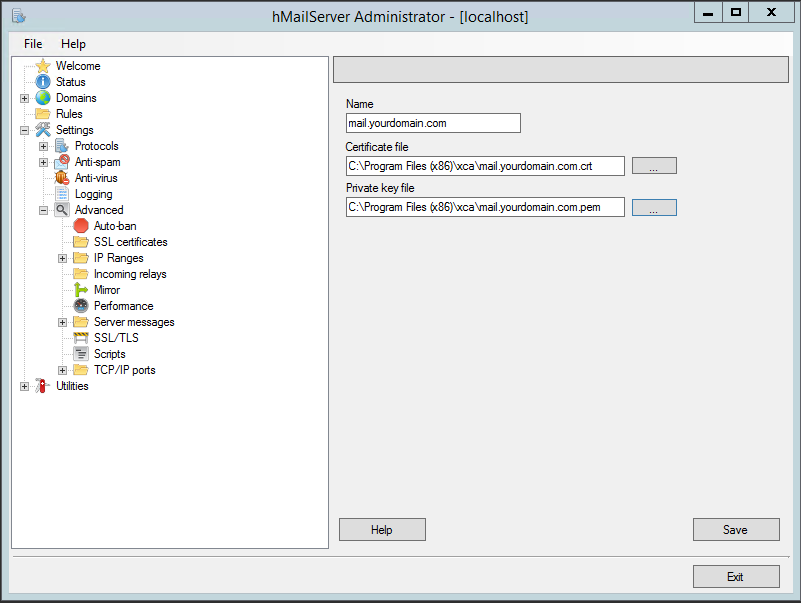Browse for the certificate file
801x603 pixels.
click(x=654, y=166)
